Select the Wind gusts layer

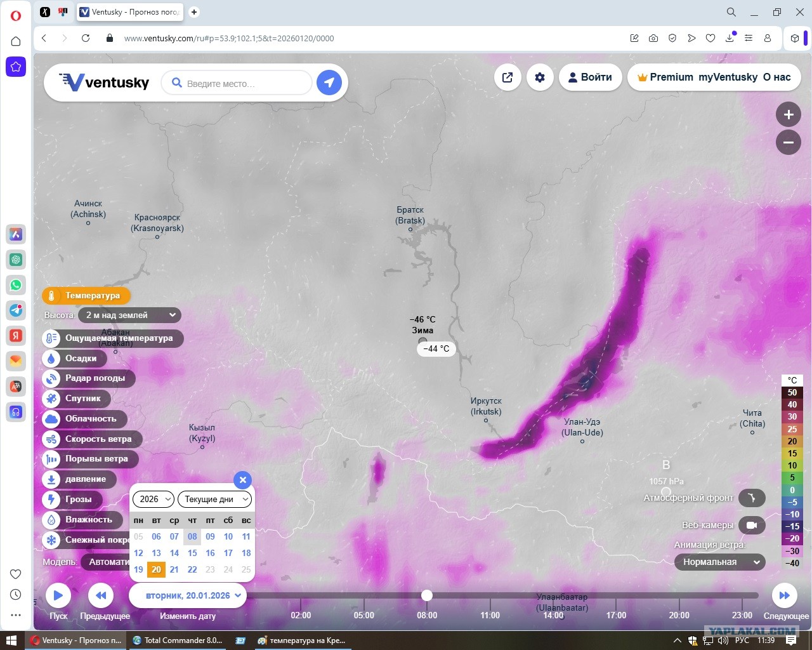(x=89, y=459)
